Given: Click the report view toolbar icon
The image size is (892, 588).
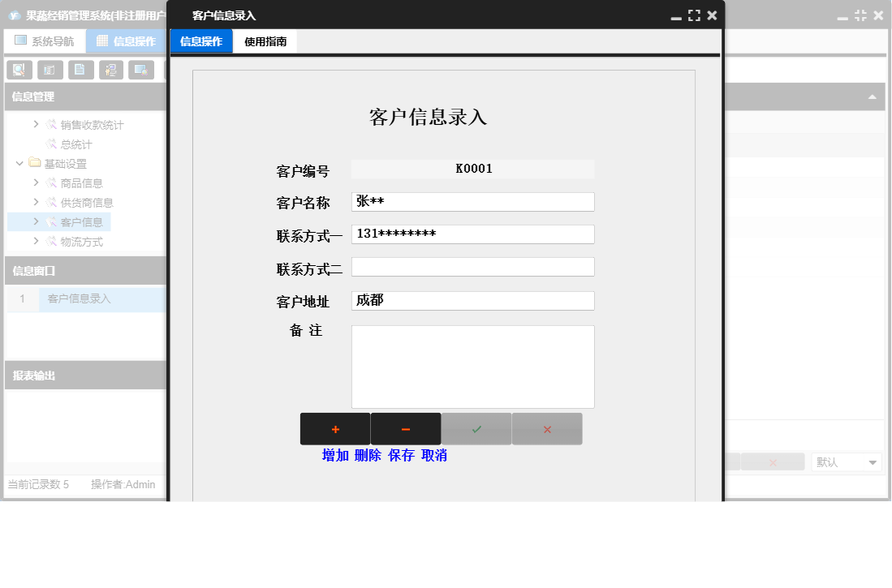Looking at the screenshot, I should tap(50, 70).
